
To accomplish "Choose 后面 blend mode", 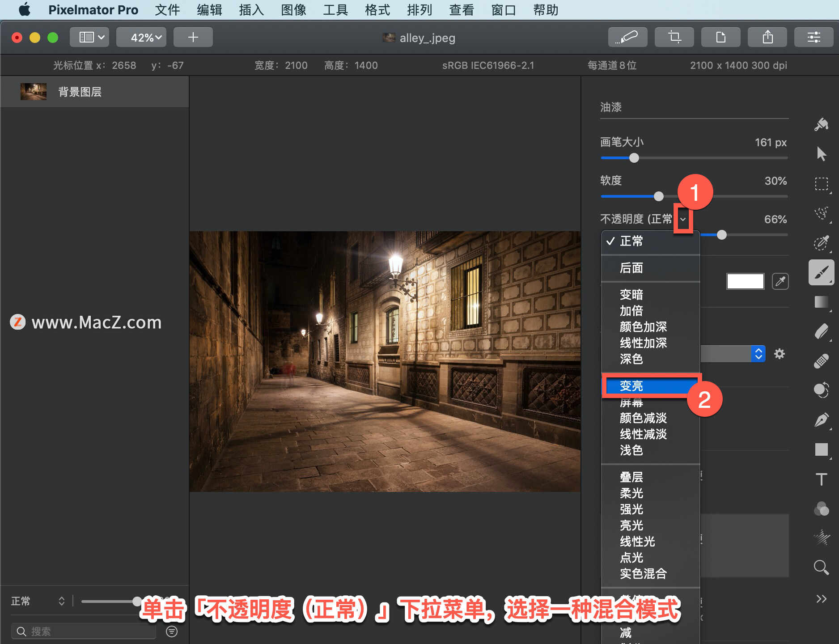I will click(651, 268).
